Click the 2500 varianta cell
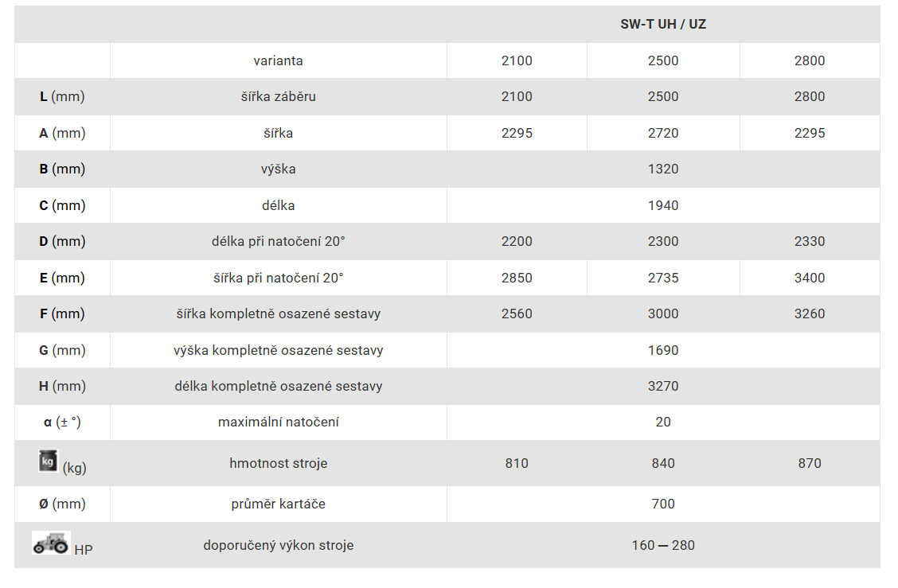Viewport: 898px width, 588px height. 663,60
